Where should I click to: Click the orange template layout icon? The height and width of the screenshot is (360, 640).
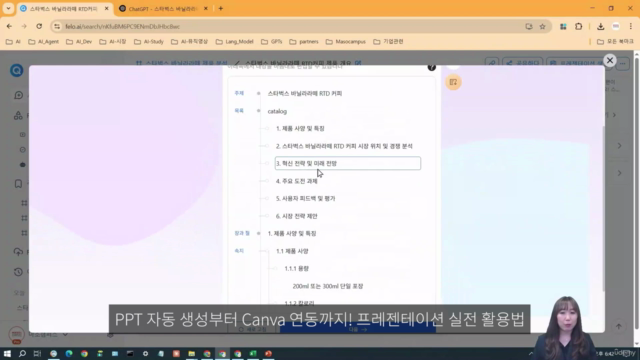(x=453, y=82)
